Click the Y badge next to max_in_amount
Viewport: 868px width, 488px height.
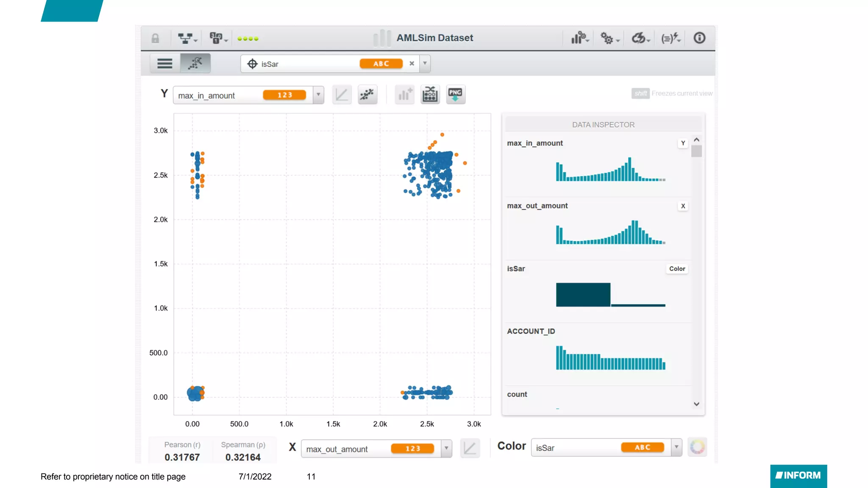pos(683,143)
